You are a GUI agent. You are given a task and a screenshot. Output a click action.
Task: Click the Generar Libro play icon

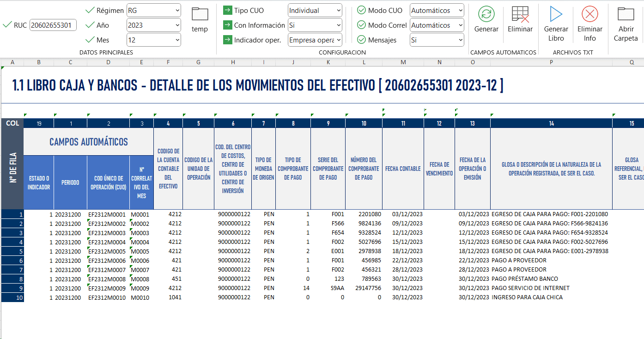tap(556, 14)
